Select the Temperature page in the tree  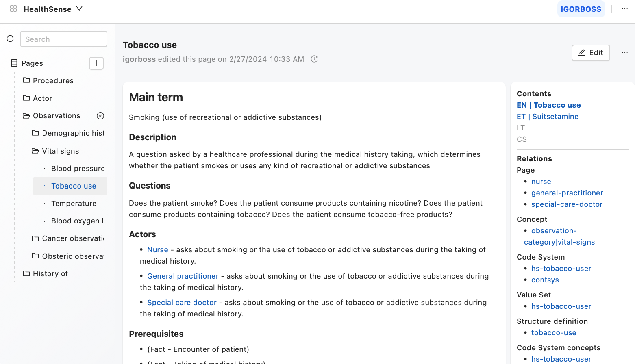tap(74, 204)
